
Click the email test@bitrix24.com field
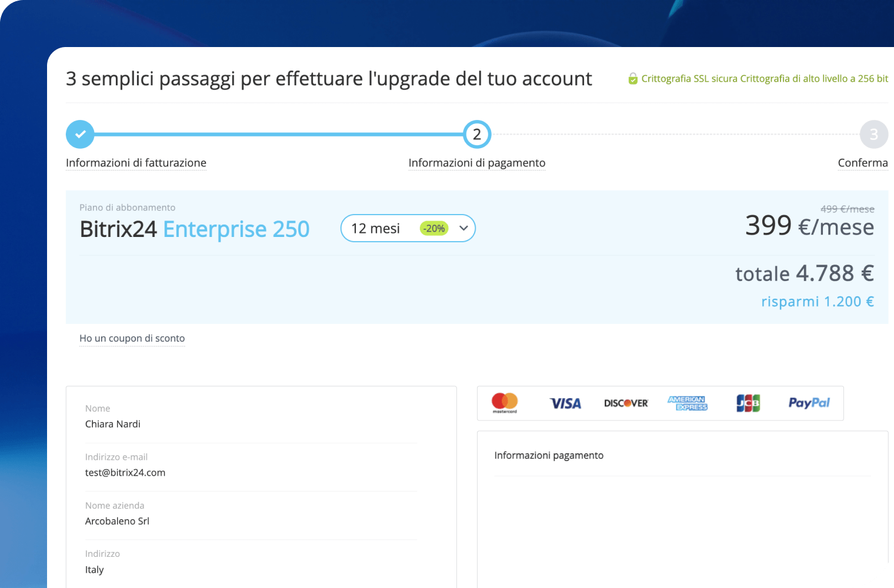[x=125, y=473]
